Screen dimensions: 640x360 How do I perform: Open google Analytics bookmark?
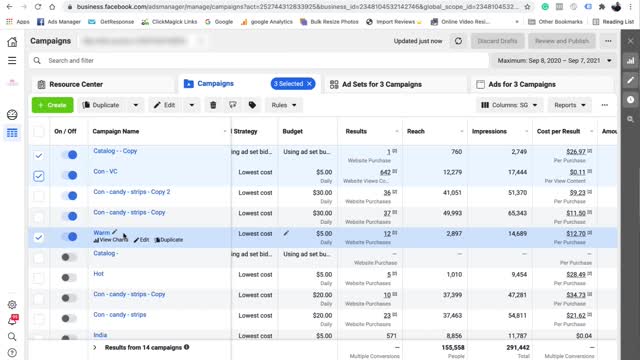(x=267, y=22)
